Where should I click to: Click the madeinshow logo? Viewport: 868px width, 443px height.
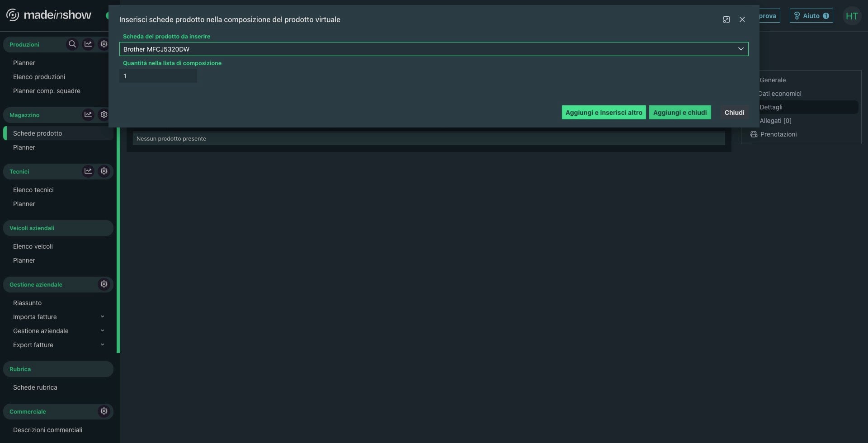49,15
